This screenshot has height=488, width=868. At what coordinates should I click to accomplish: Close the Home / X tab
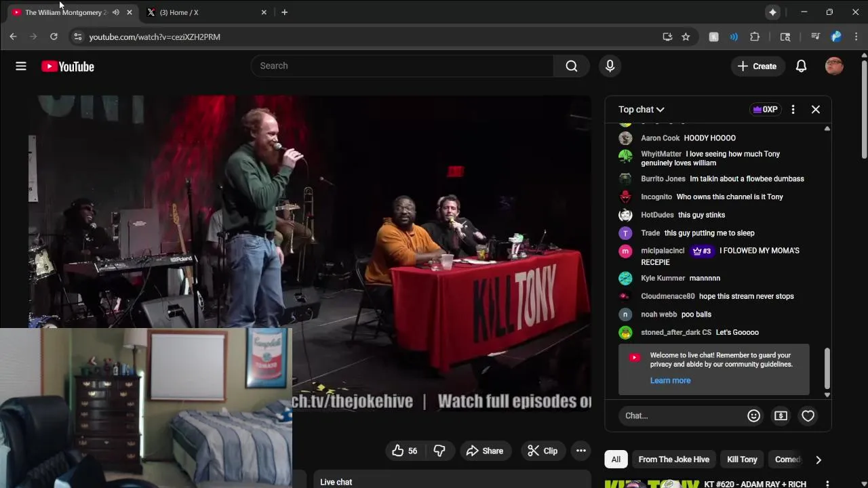coord(264,12)
